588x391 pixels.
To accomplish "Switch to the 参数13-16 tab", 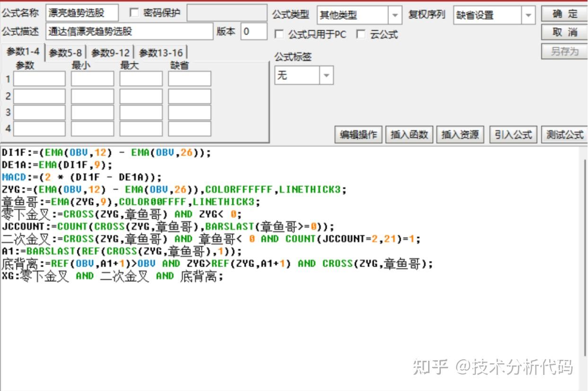I will pos(161,53).
